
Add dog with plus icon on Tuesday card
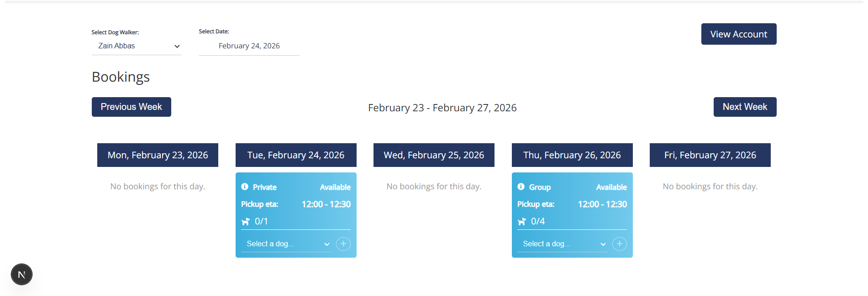click(343, 244)
